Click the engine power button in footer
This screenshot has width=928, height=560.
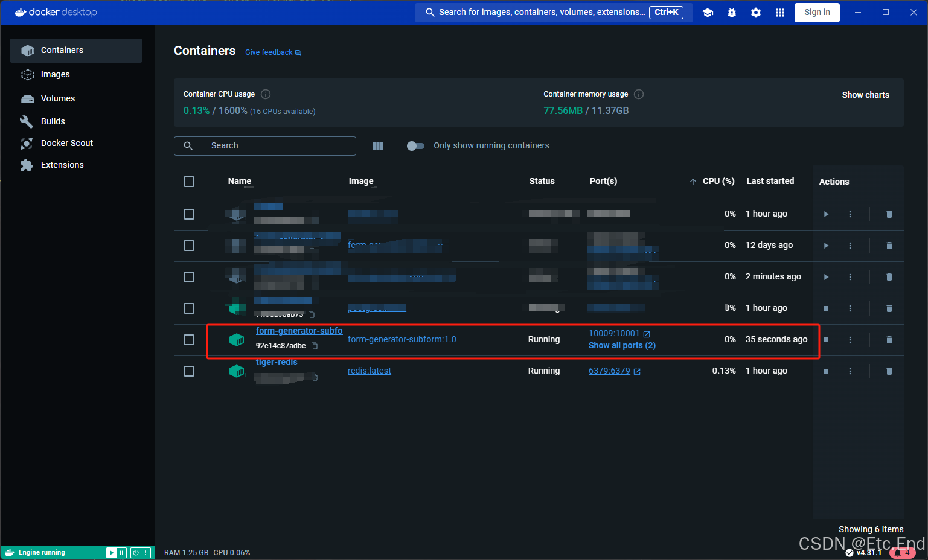point(136,553)
